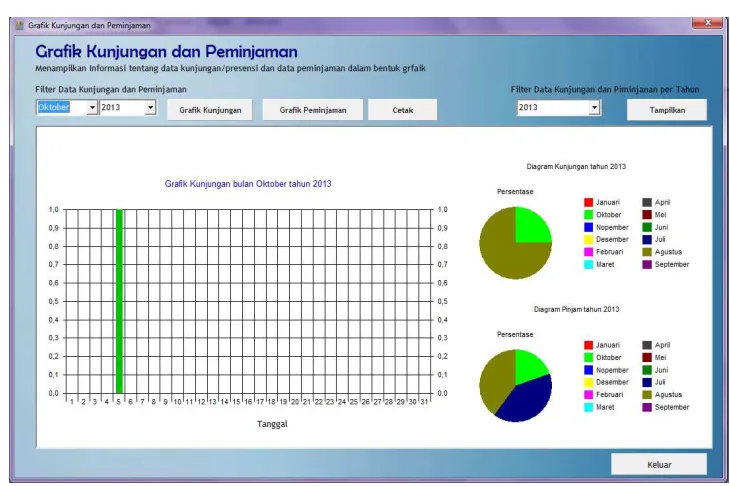
Task: Click the cyan Maret swatch in Kunjungan legend
Action: (x=588, y=264)
